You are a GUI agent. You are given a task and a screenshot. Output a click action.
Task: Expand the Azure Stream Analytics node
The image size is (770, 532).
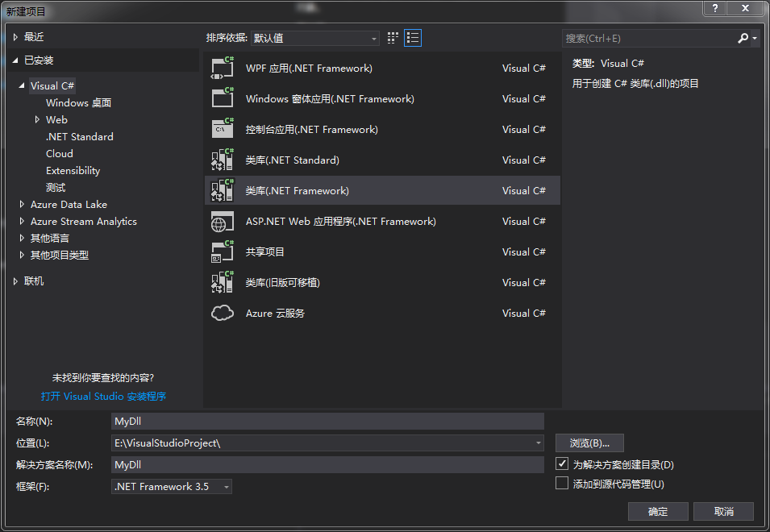[x=22, y=222]
